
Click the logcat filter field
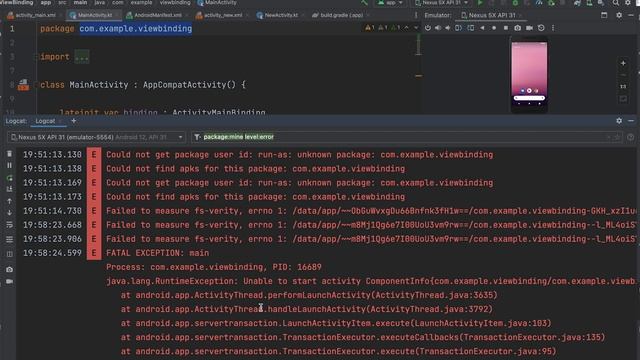coord(408,137)
